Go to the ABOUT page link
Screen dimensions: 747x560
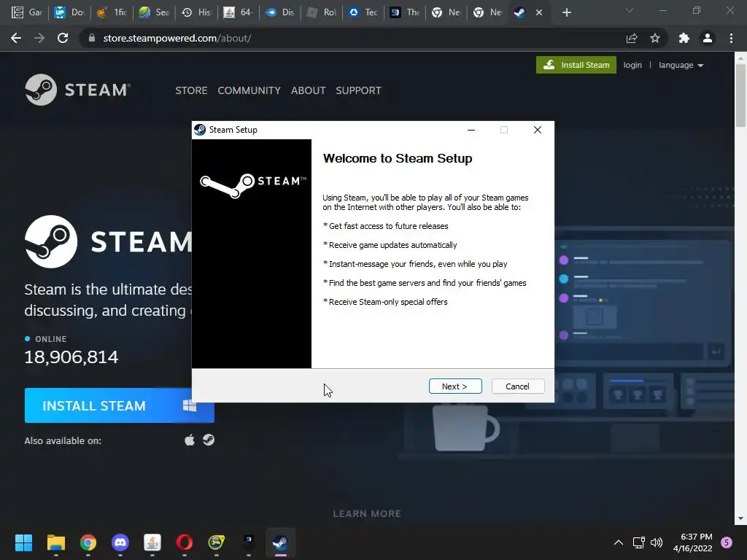pos(309,90)
